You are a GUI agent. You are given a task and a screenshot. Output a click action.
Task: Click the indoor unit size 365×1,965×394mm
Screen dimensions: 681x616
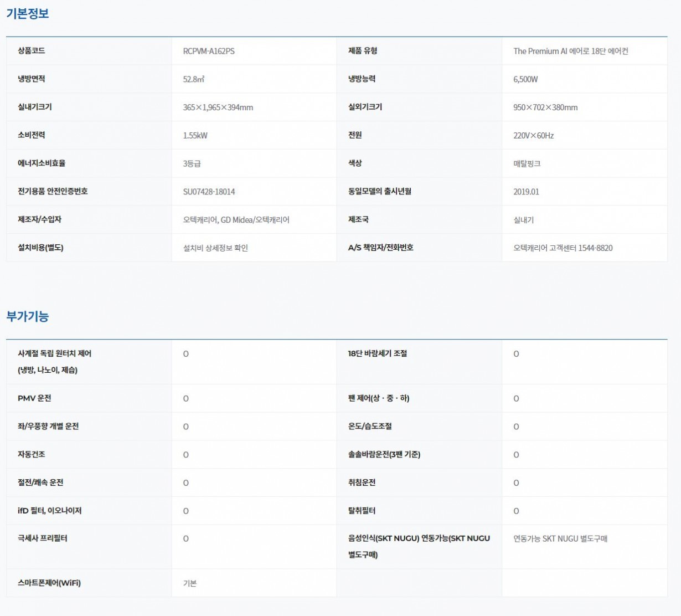tap(218, 107)
